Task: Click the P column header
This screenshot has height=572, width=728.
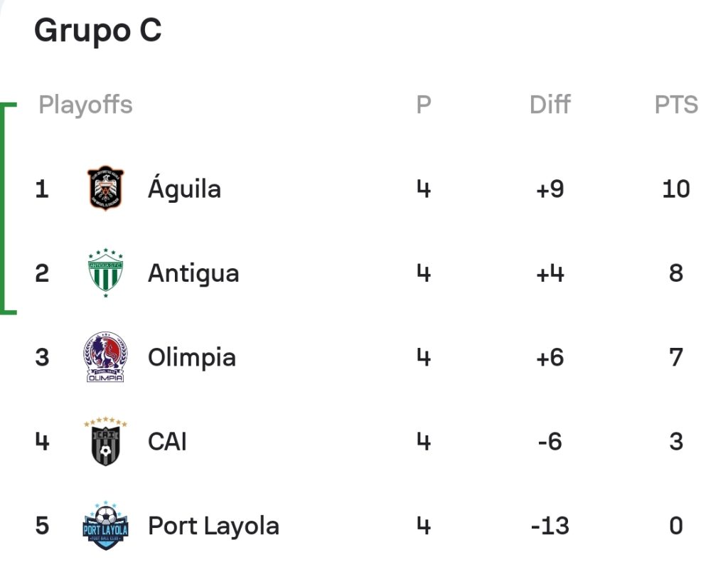Action: [x=424, y=104]
